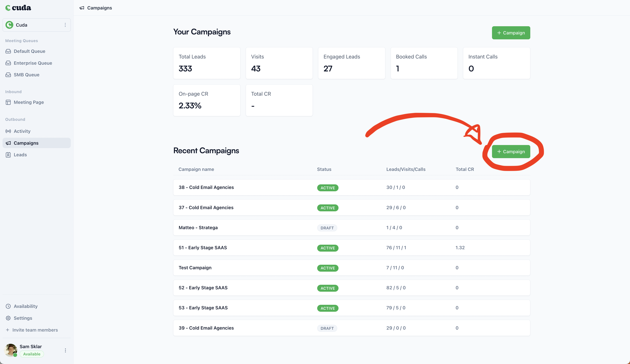Select the SMB Queue inbox icon
Viewport: 630px width, 364px height.
click(x=8, y=75)
